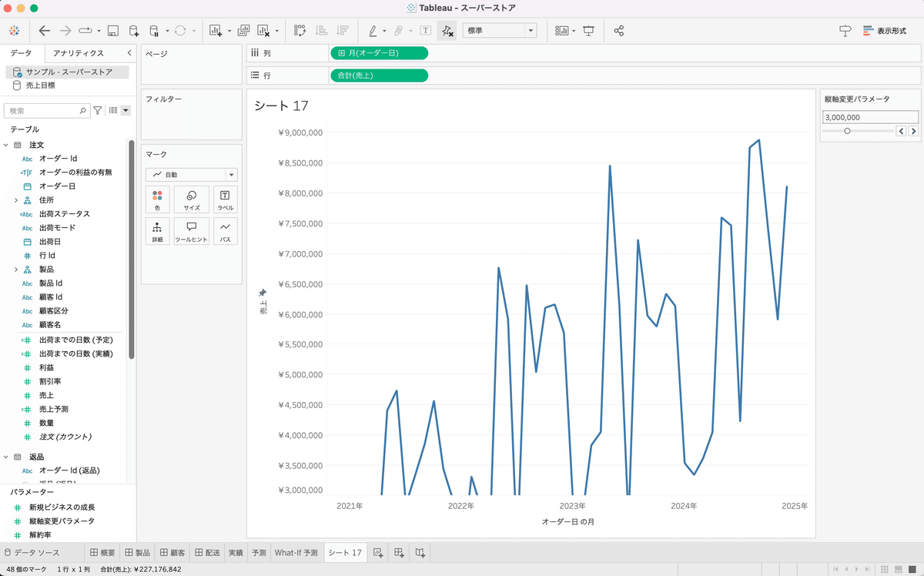The width and height of the screenshot is (924, 576).
Task: Select the 売上目標 data source
Action: 42,85
